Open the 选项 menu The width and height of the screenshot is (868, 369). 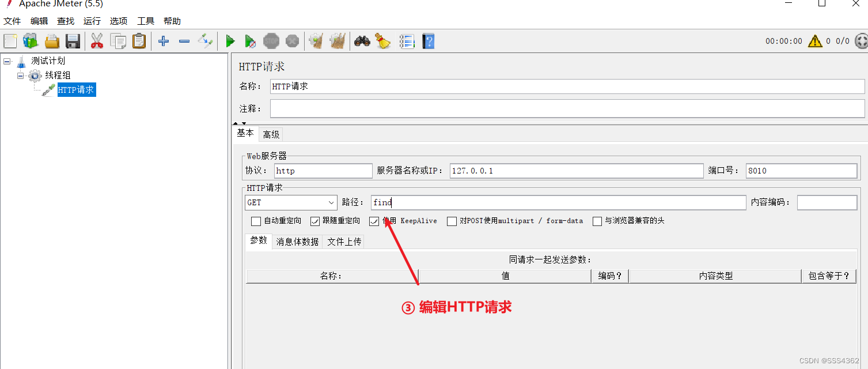coord(119,21)
